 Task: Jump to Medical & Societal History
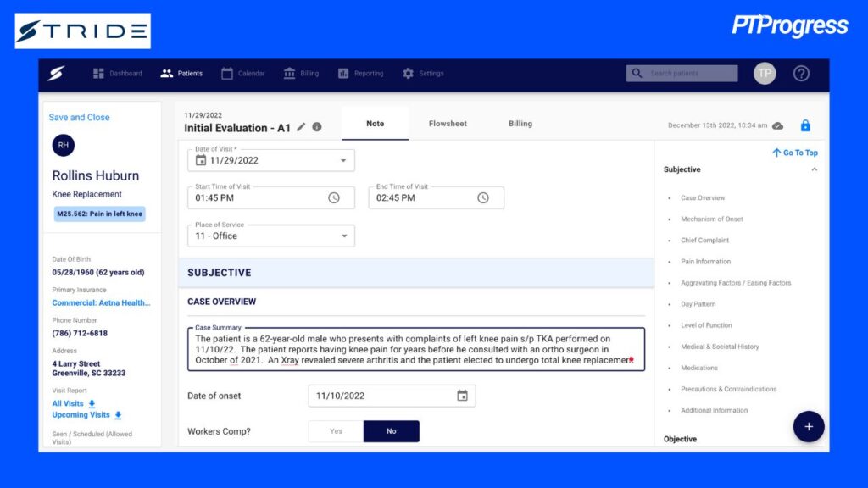[x=720, y=347]
